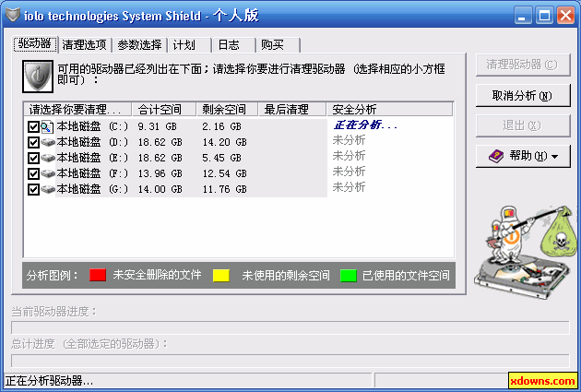Click the C: drive magnifier icon
This screenshot has width=581, height=392.
click(47, 126)
